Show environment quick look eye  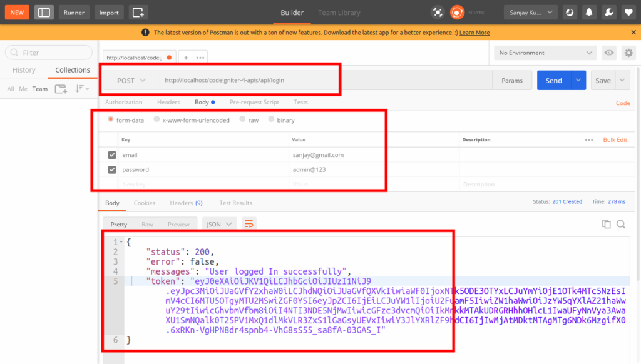point(608,53)
